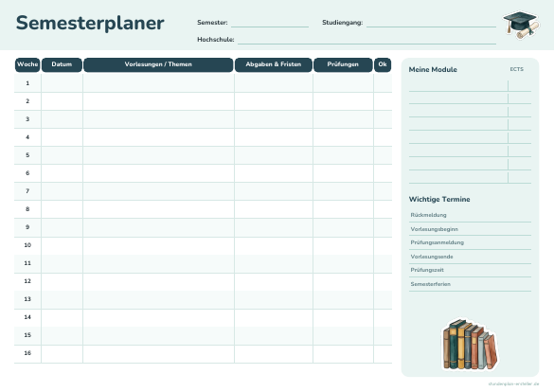Click the graduation cap and diploma icon

[522, 25]
